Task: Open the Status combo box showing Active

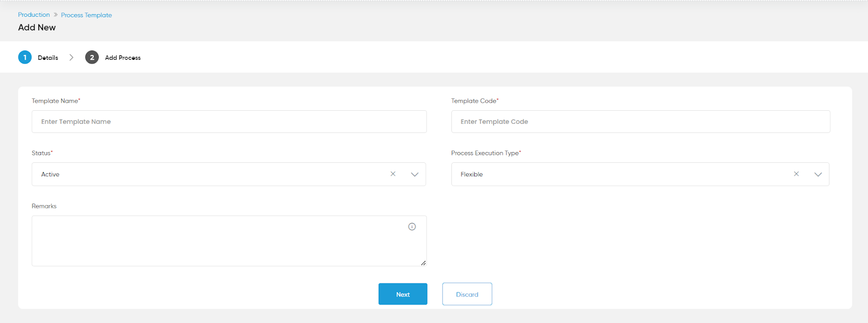Action: [228, 174]
